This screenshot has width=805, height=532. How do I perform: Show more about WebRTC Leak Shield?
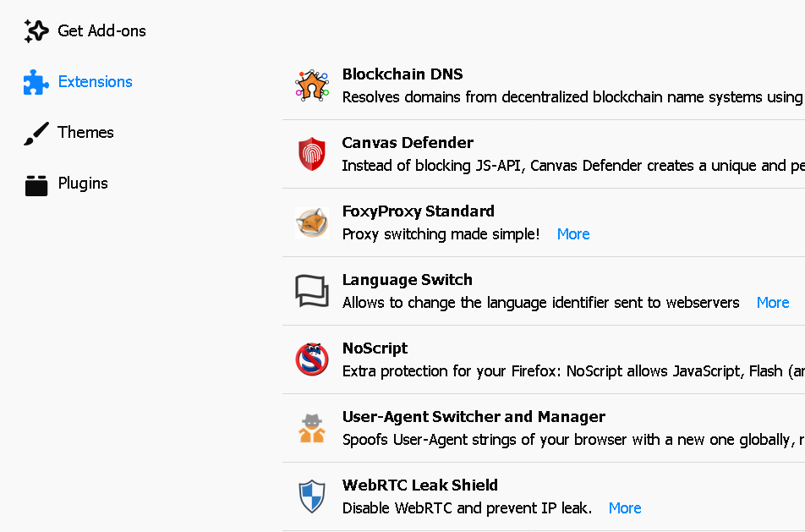pyautogui.click(x=625, y=508)
